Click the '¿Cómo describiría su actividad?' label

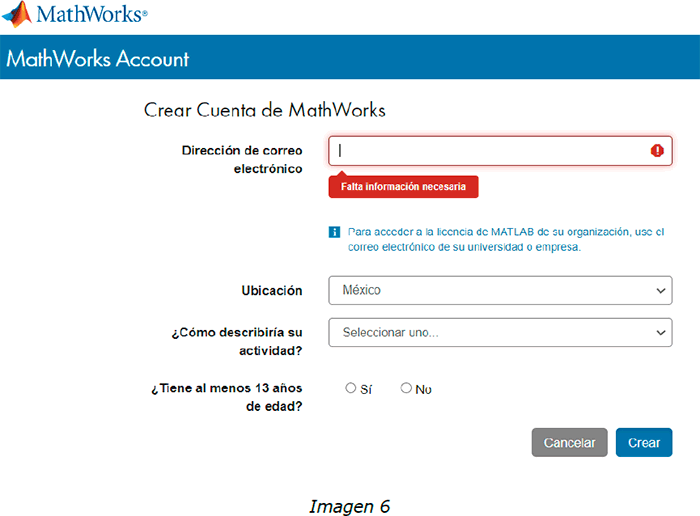[x=237, y=341]
